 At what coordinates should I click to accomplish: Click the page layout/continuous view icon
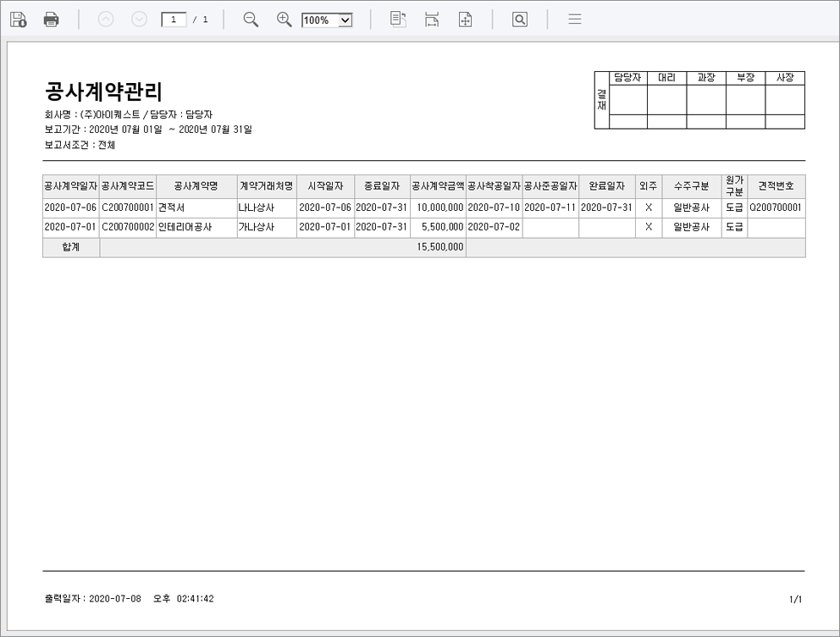coord(398,19)
